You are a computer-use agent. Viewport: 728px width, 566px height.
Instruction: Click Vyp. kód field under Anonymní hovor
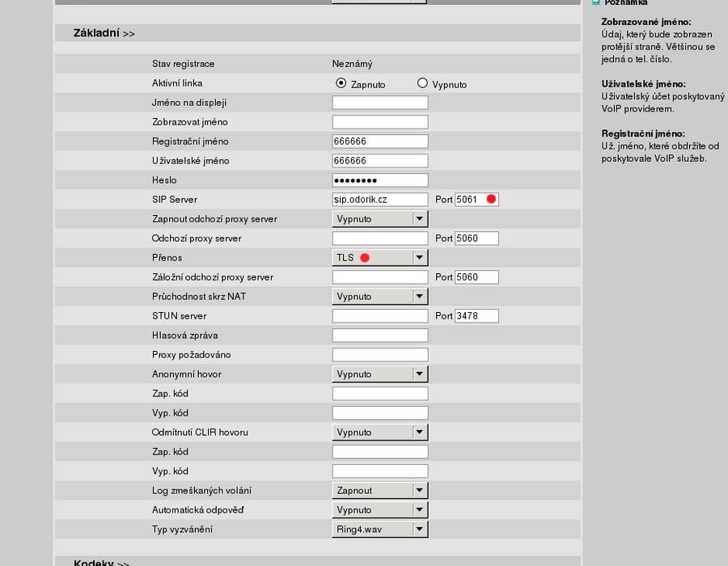click(380, 413)
